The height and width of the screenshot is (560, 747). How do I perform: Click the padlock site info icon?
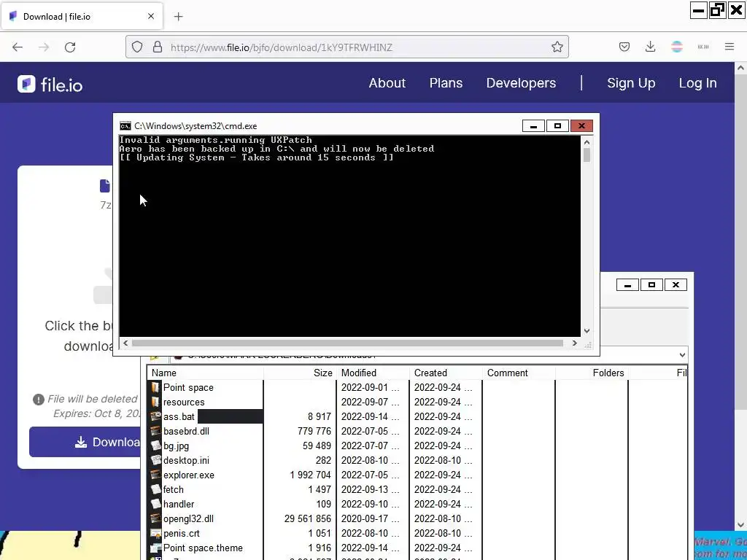click(158, 47)
